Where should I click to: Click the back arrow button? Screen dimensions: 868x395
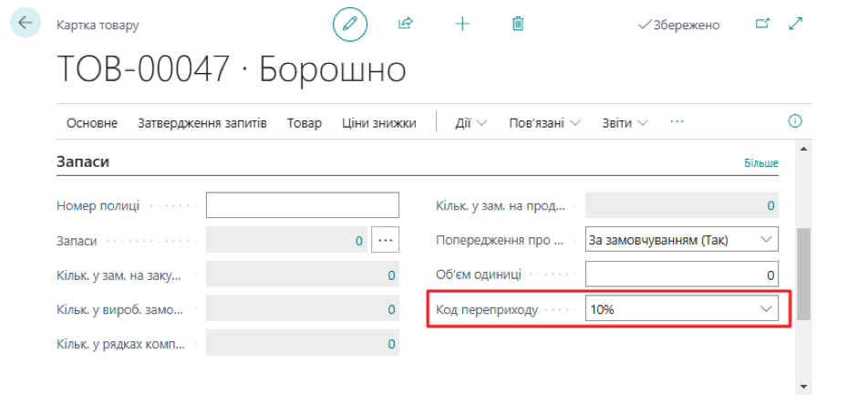25,24
